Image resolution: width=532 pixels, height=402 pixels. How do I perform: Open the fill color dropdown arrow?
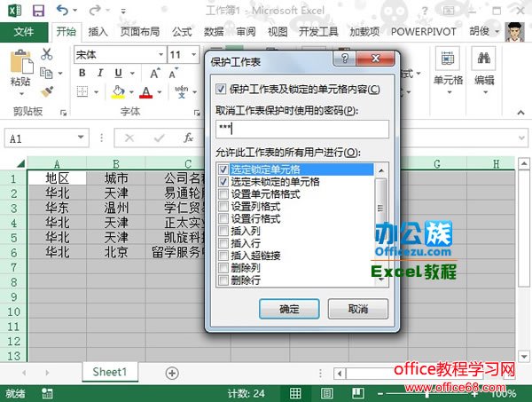131,92
